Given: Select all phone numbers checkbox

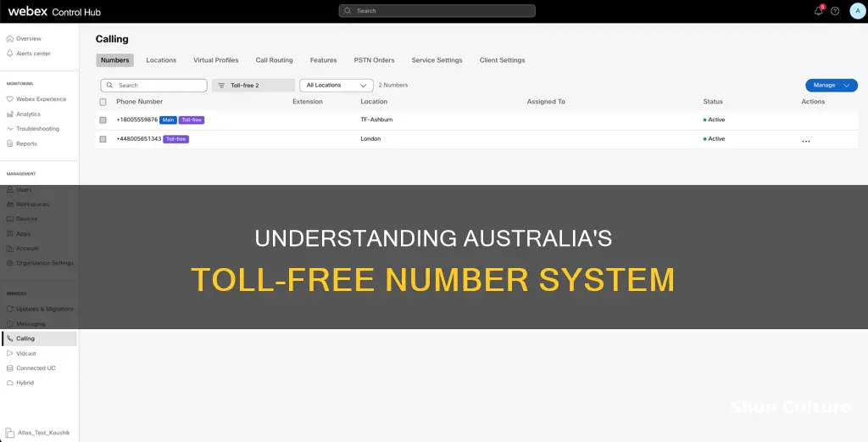Looking at the screenshot, I should point(103,102).
